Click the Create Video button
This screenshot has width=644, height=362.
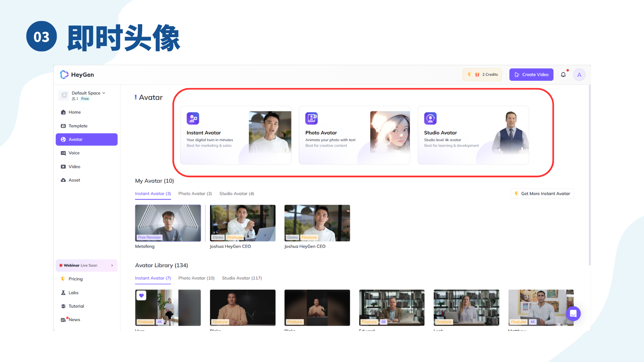[x=531, y=75]
